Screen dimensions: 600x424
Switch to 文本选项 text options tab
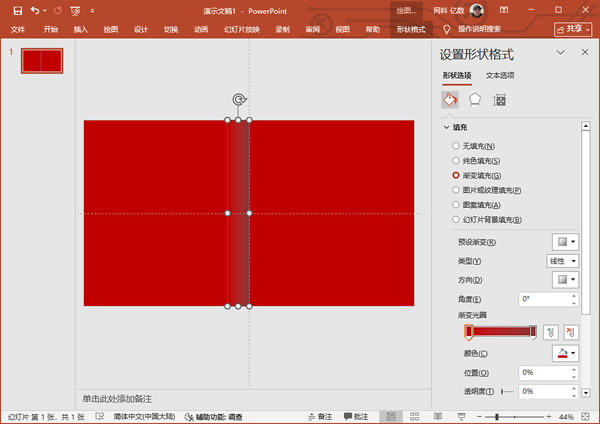coord(500,76)
